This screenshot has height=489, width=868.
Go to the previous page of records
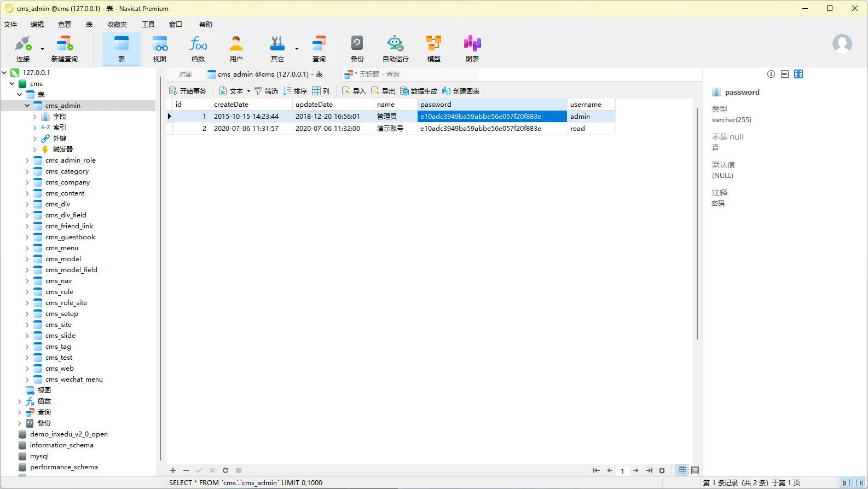pyautogui.click(x=610, y=470)
